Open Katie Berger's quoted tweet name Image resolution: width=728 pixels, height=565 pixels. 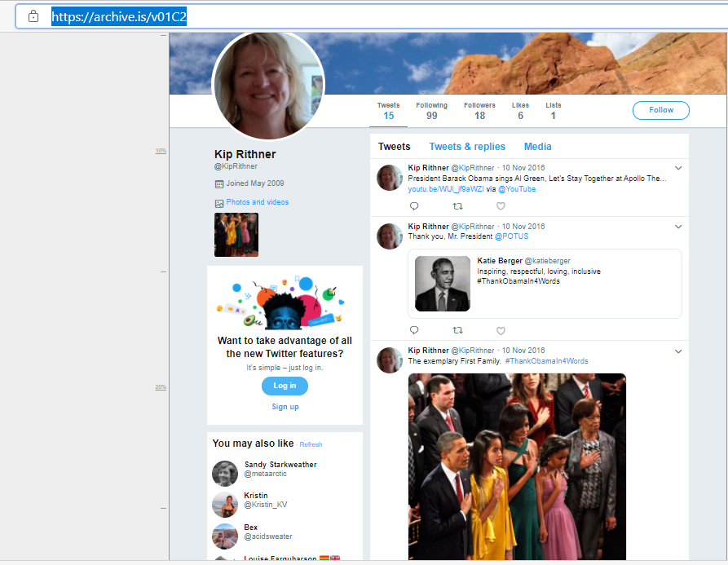[x=500, y=261]
